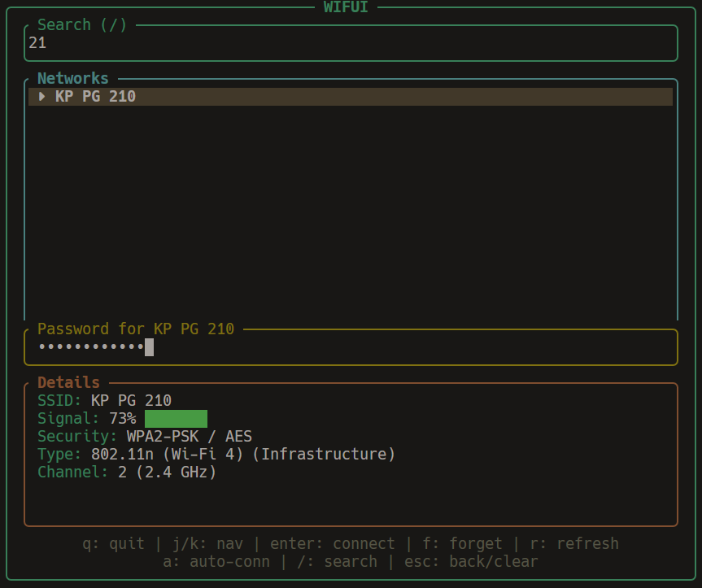702x588 pixels.
Task: Click the Networks panel title
Action: coord(73,79)
